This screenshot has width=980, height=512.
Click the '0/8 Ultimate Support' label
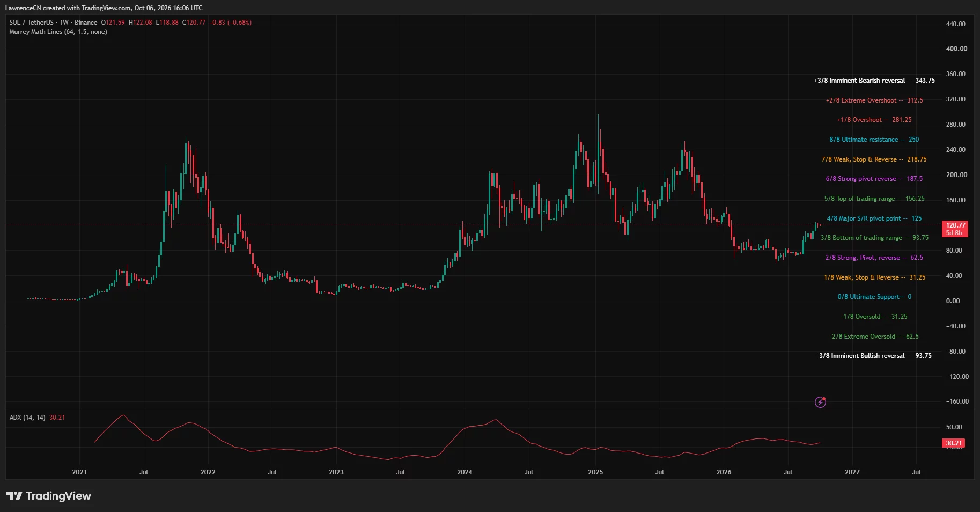[x=874, y=297]
